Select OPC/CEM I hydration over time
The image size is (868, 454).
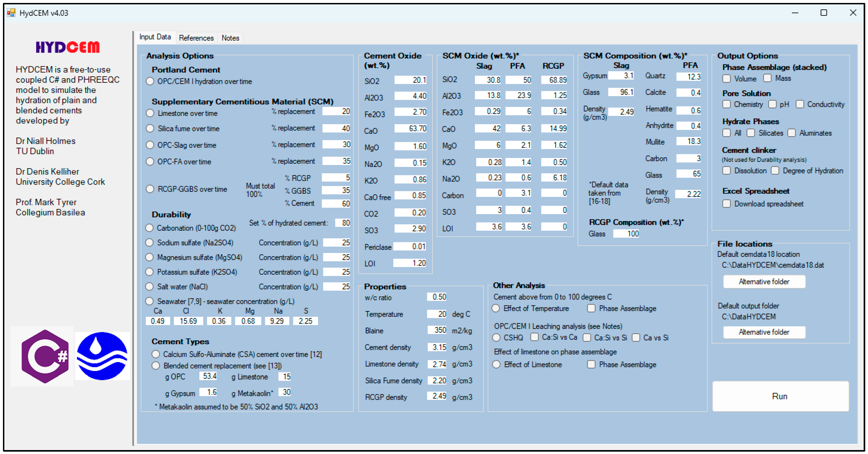point(150,81)
